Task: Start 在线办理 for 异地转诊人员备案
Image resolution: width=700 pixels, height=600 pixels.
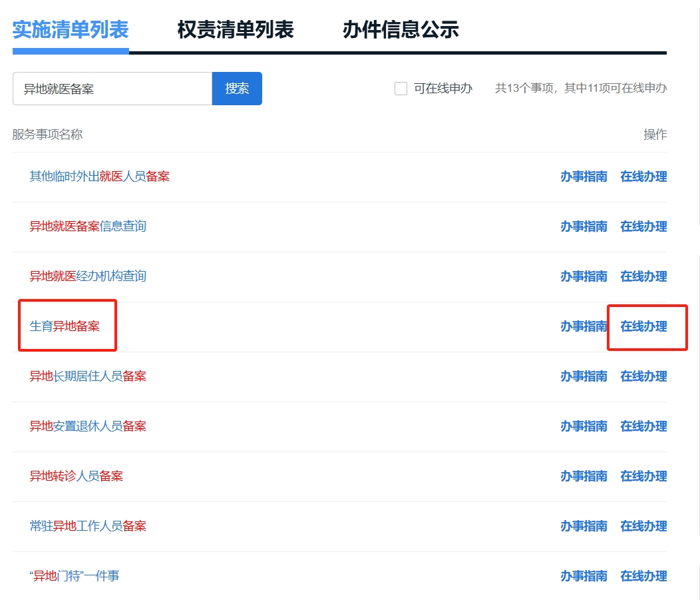Action: coord(643,476)
